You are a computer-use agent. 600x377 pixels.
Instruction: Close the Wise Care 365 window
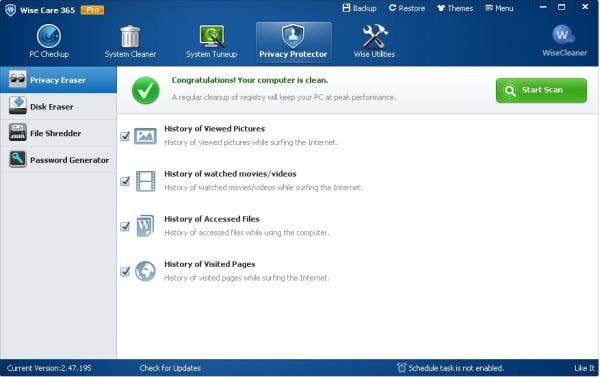(585, 7)
